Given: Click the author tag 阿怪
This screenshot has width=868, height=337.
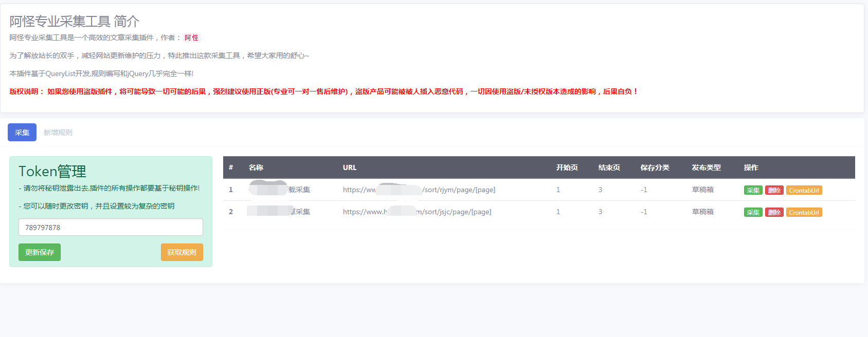Looking at the screenshot, I should click(x=191, y=38).
